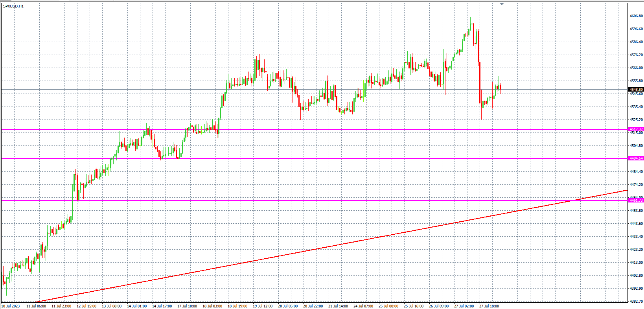Click the 4382.70 price scale label

click(x=636, y=301)
